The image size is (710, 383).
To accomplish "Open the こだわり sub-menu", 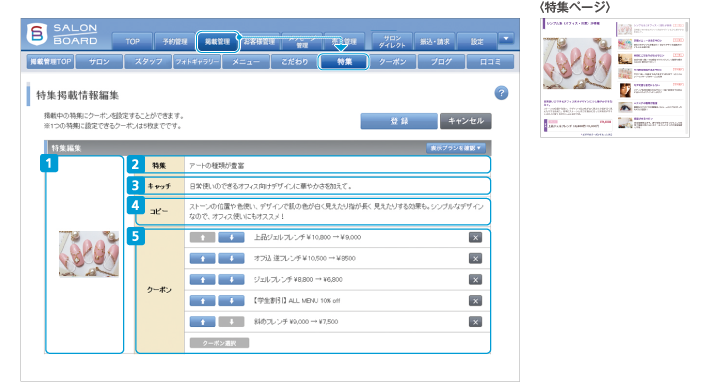I will [x=295, y=62].
